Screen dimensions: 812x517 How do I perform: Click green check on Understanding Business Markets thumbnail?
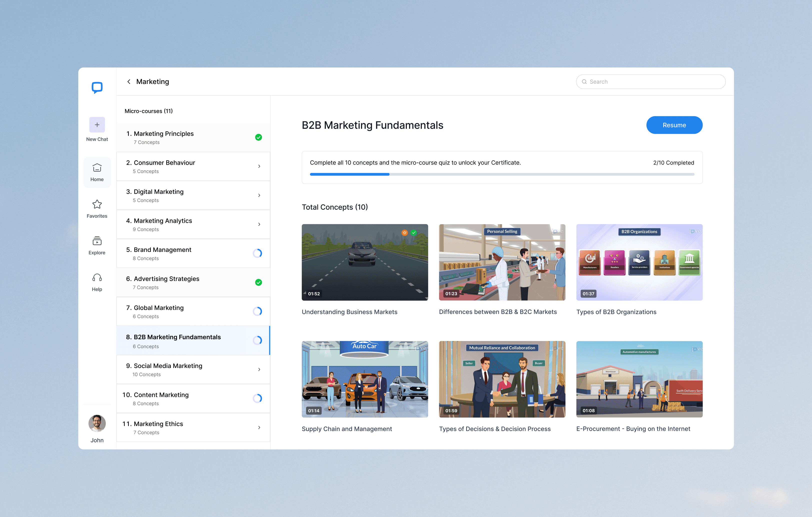click(414, 232)
